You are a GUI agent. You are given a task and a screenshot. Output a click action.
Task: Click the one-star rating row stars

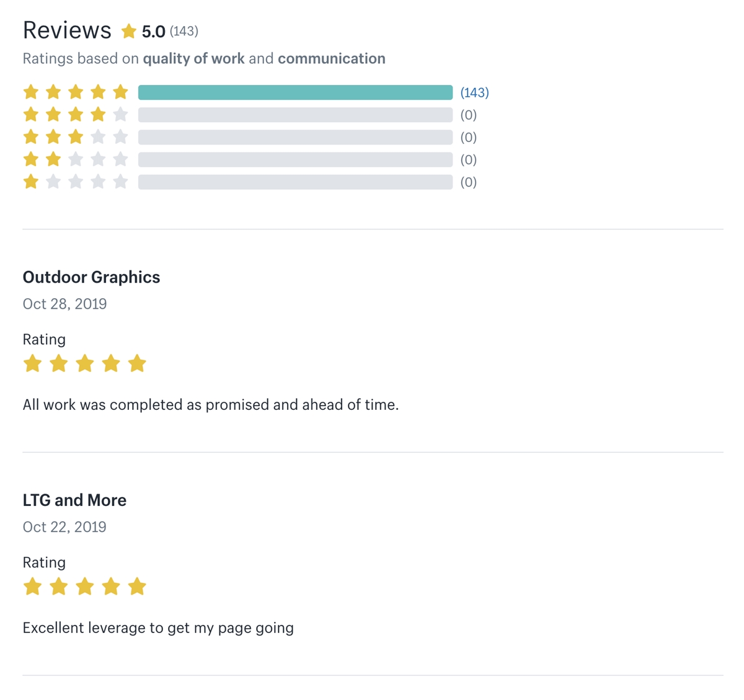[76, 182]
